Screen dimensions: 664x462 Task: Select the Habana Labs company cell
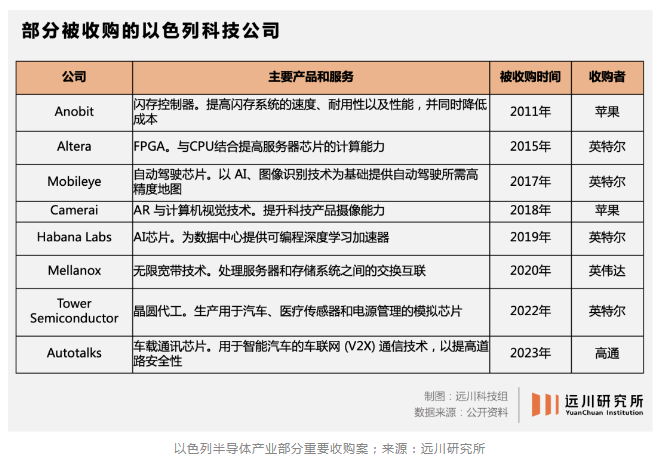coord(74,237)
